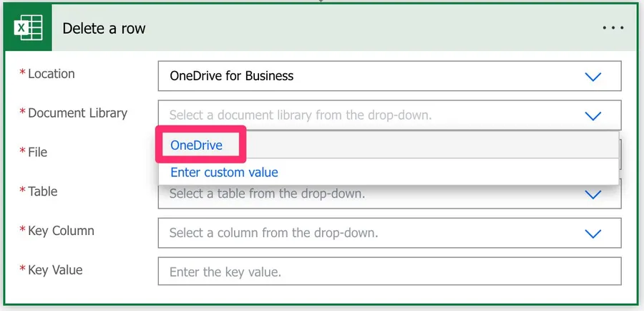
Task: Click the Location field label
Action: (x=51, y=74)
